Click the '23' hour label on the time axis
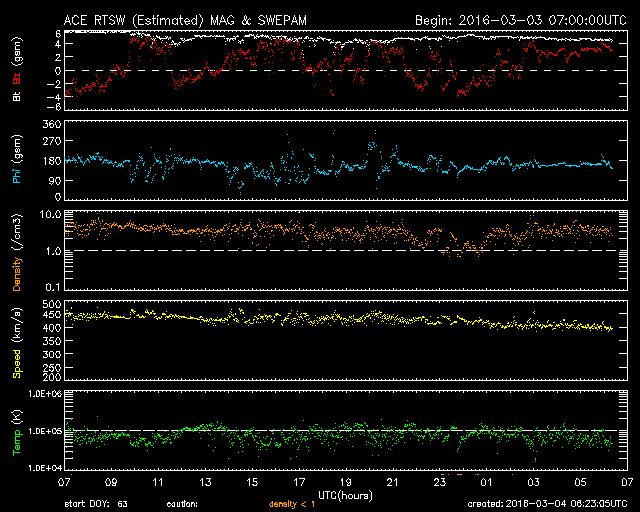Viewport: 640px width, 512px height. point(440,482)
